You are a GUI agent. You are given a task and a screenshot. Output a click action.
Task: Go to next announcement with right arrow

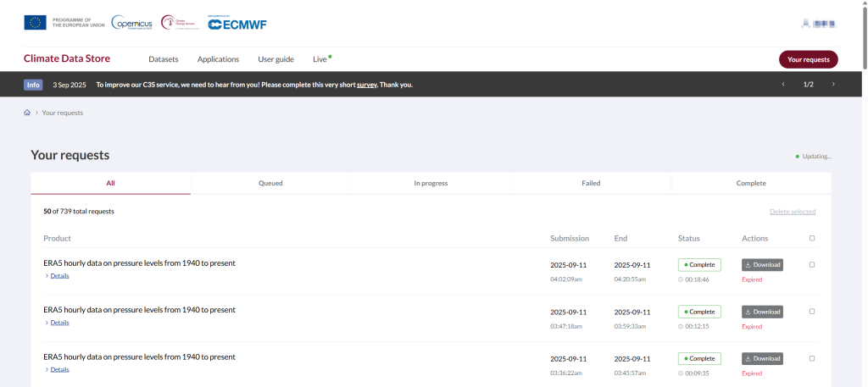833,85
